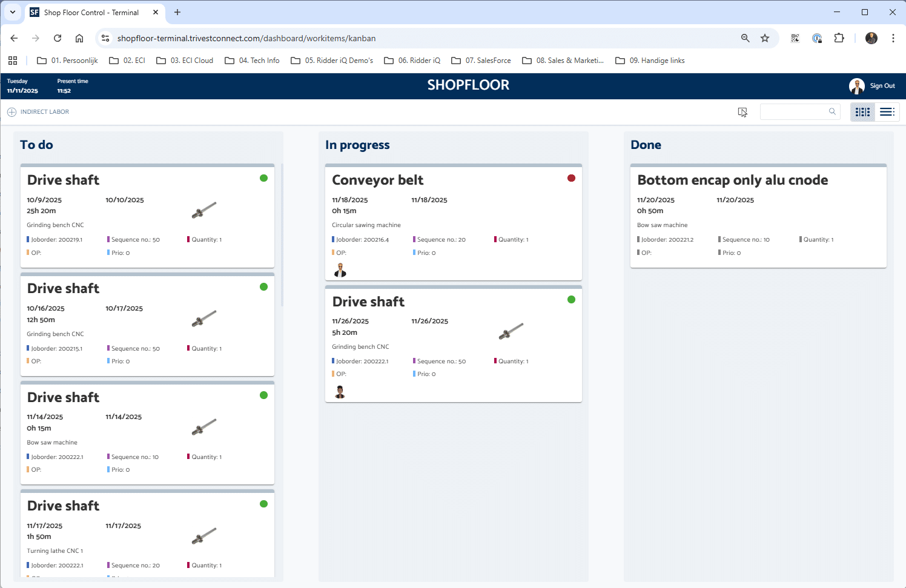Image resolution: width=906 pixels, height=588 pixels.
Task: Open the browser tab search dropdown arrow
Action: point(13,12)
